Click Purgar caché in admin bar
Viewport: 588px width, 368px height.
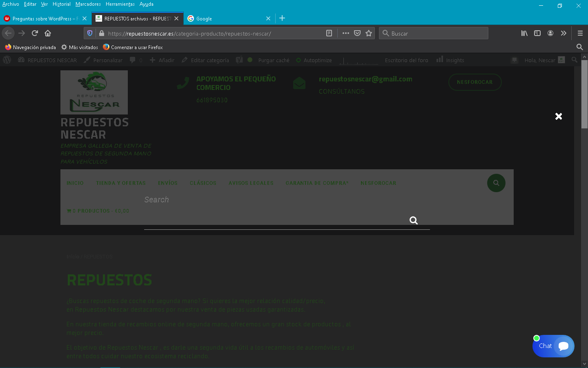coord(274,60)
